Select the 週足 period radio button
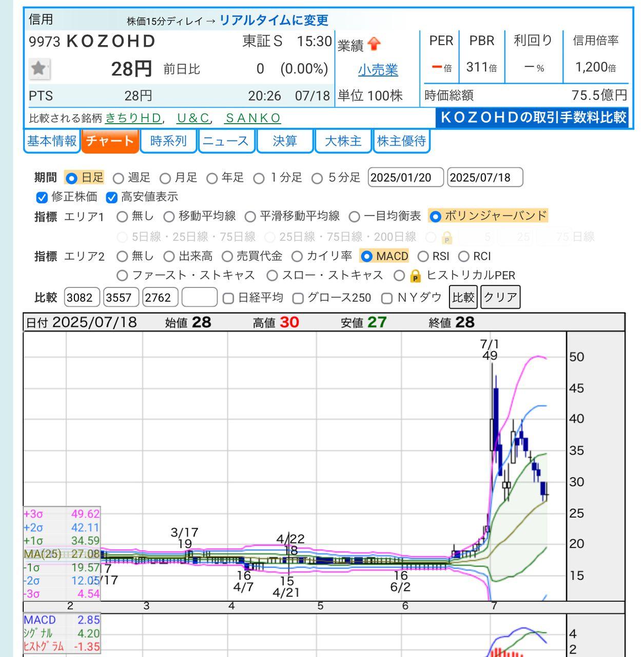644x657 pixels. [x=119, y=178]
